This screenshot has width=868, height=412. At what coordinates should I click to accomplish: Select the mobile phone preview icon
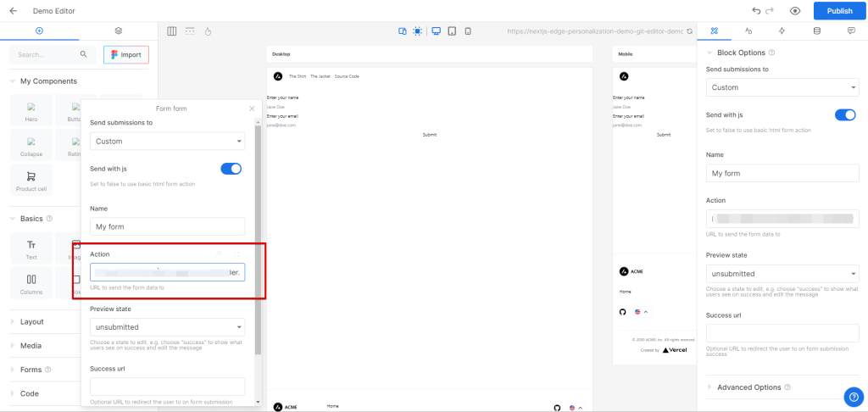(x=468, y=31)
